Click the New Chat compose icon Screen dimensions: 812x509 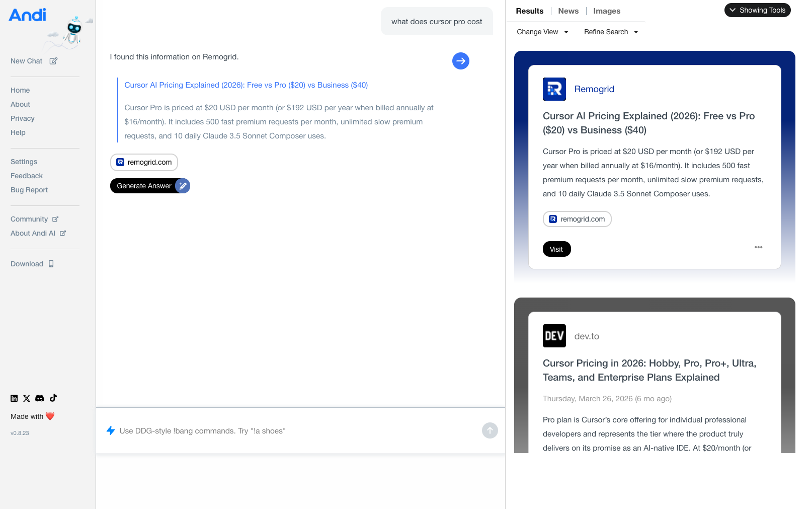pos(53,61)
